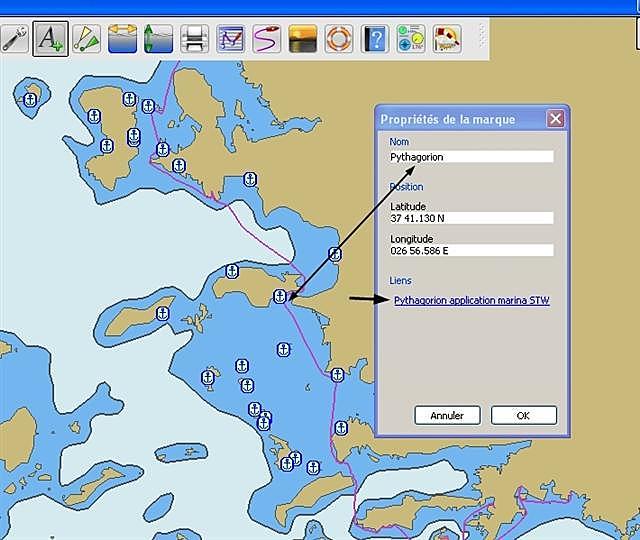Viewport: 640px width, 540px height.
Task: Click the Liens section label
Action: click(400, 280)
